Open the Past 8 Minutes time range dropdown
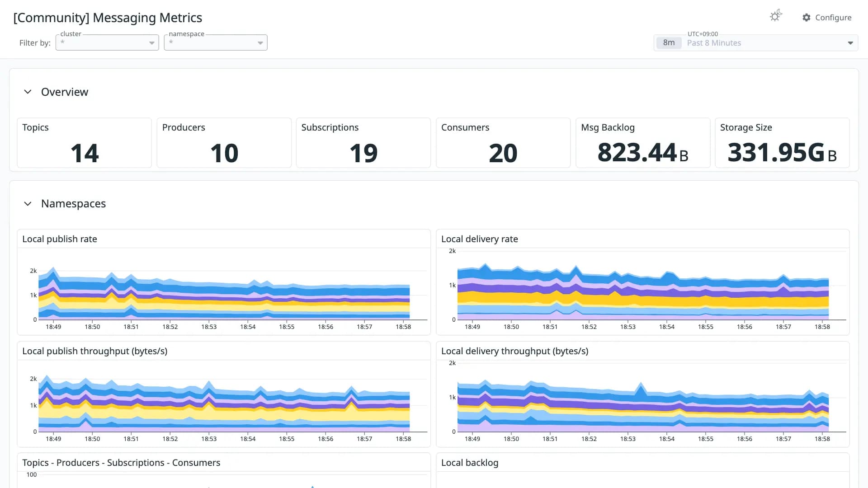868x488 pixels. tap(756, 43)
